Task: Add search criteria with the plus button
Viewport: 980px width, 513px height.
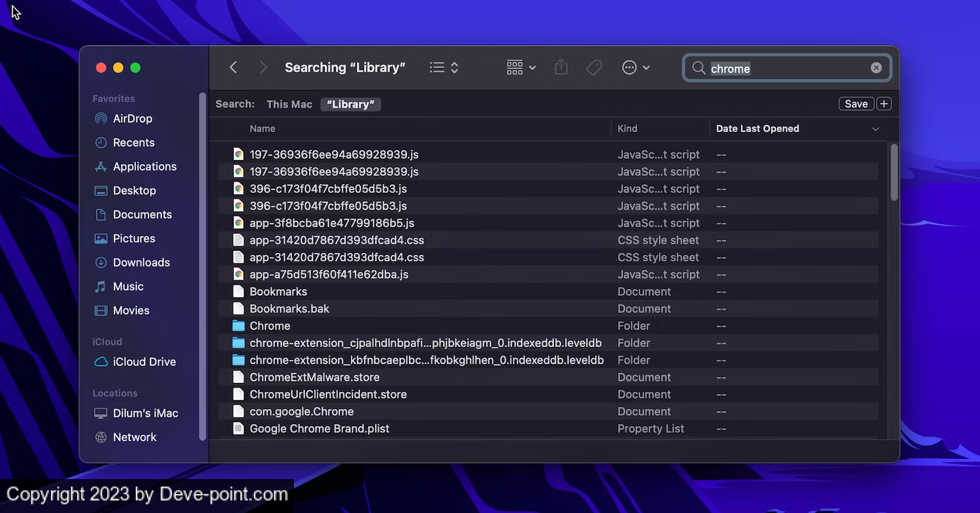Action: pos(884,104)
